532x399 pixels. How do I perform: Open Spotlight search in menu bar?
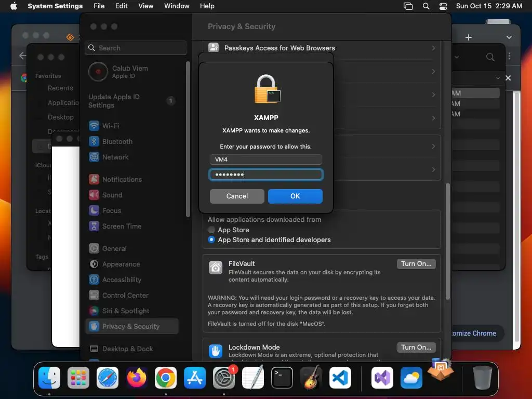(426, 6)
